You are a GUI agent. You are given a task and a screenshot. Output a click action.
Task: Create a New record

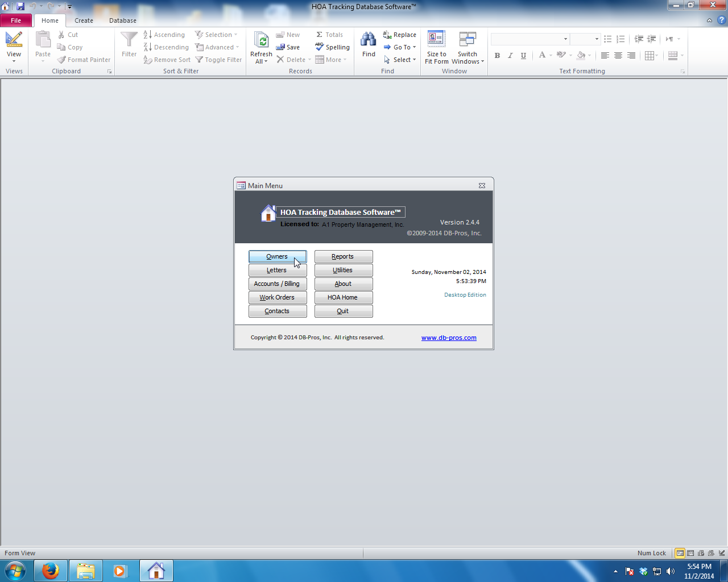click(x=288, y=35)
